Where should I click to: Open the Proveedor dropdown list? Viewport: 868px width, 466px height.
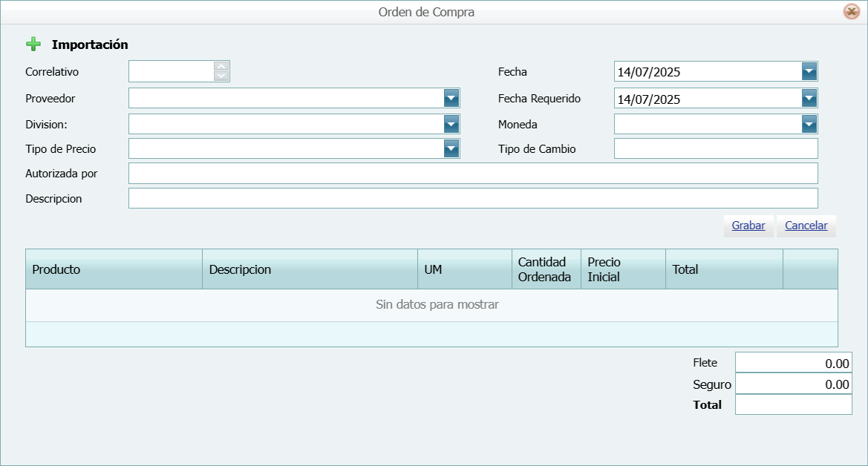[451, 98]
